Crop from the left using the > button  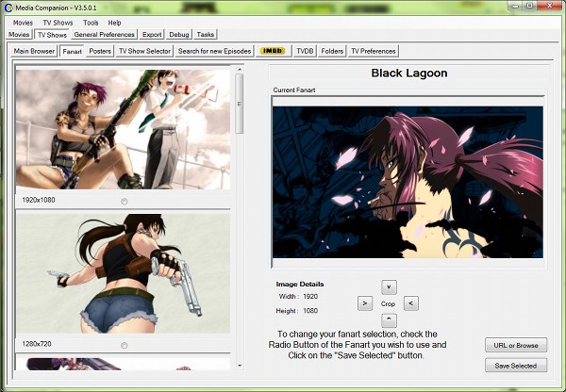click(x=364, y=303)
